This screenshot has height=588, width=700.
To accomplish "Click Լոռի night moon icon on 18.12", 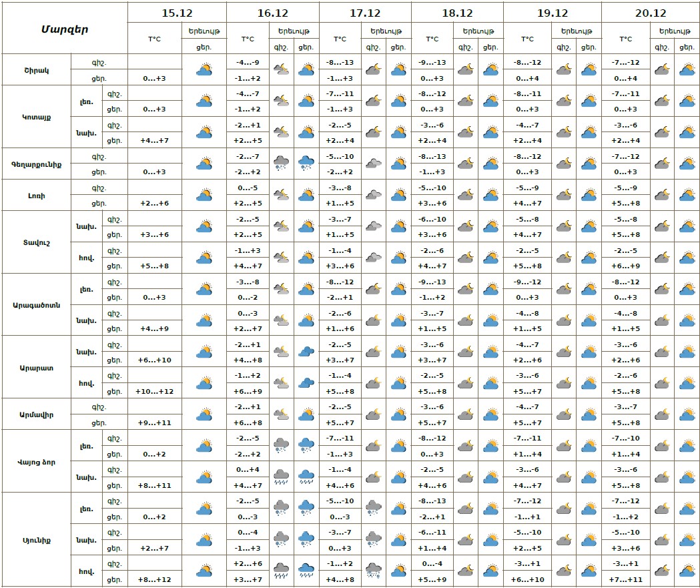I will tap(466, 195).
